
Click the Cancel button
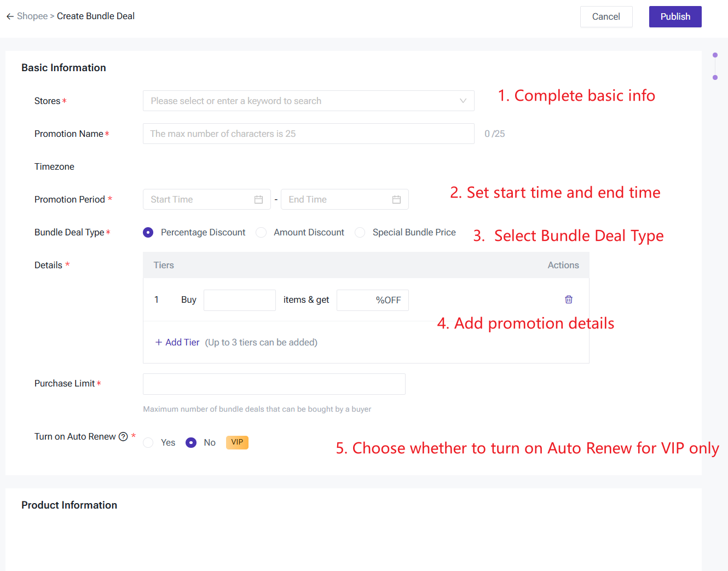(606, 17)
